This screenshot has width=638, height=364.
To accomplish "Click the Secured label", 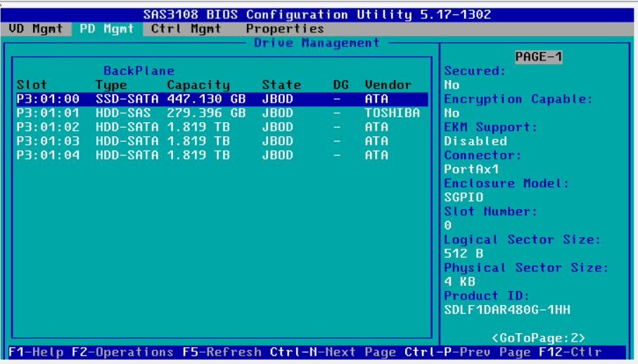I will (x=475, y=71).
